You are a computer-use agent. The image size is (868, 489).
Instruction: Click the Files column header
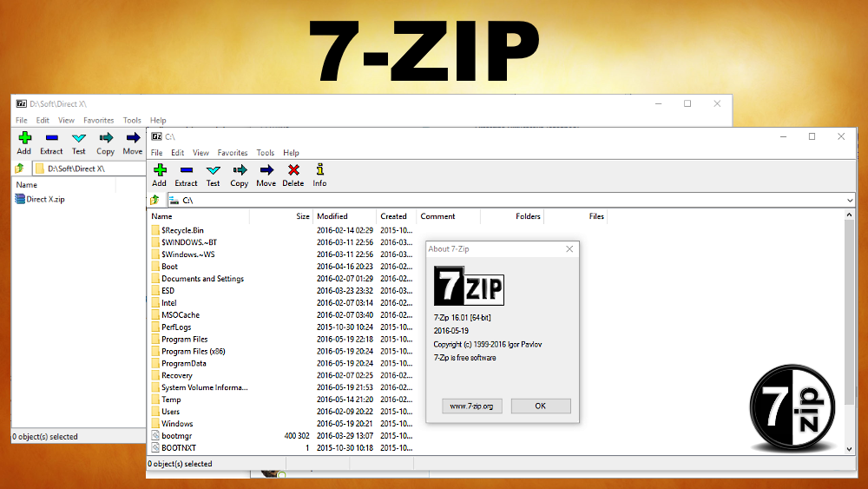575,216
